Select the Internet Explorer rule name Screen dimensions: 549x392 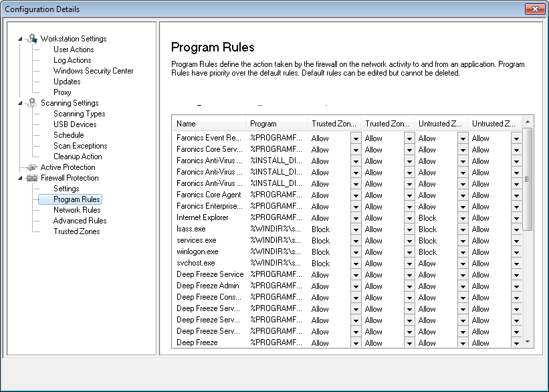point(203,217)
